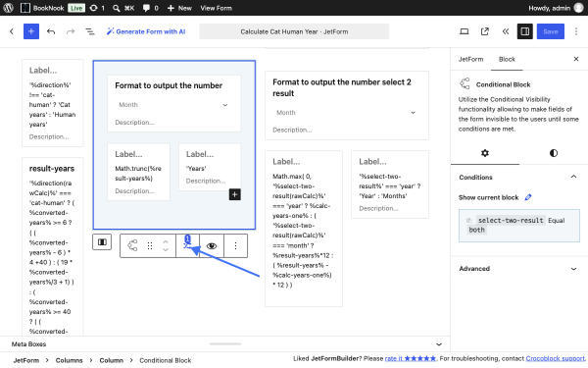Click View Form in admin bar
The image size is (588, 368).
[x=216, y=8]
